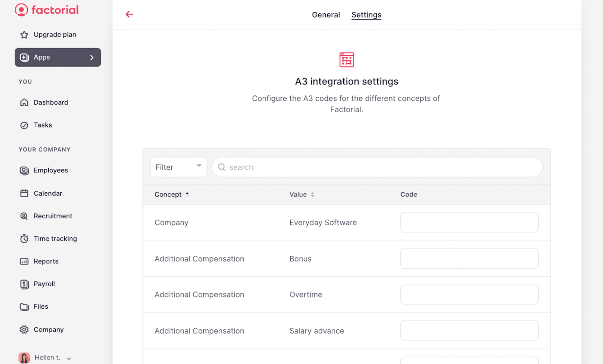Open the Filter dropdown menu
The height and width of the screenshot is (364, 603).
(178, 167)
